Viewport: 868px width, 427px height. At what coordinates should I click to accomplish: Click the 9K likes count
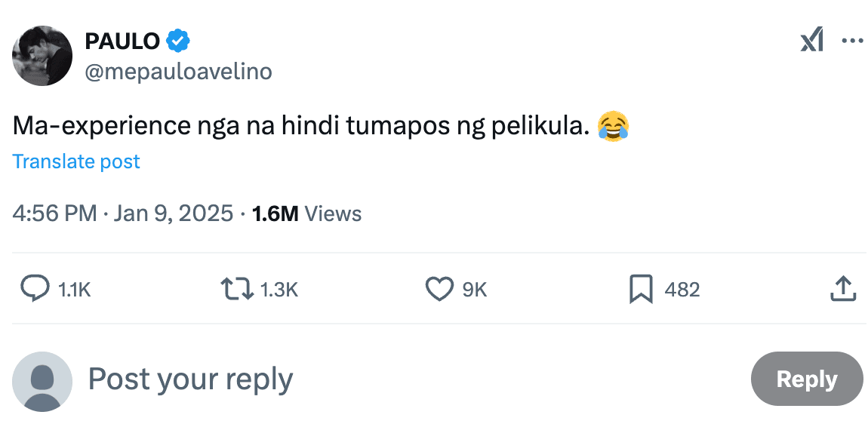475,290
